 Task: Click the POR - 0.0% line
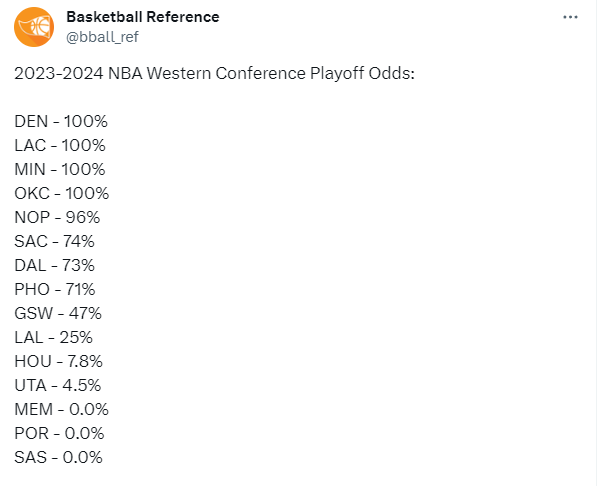coord(59,433)
